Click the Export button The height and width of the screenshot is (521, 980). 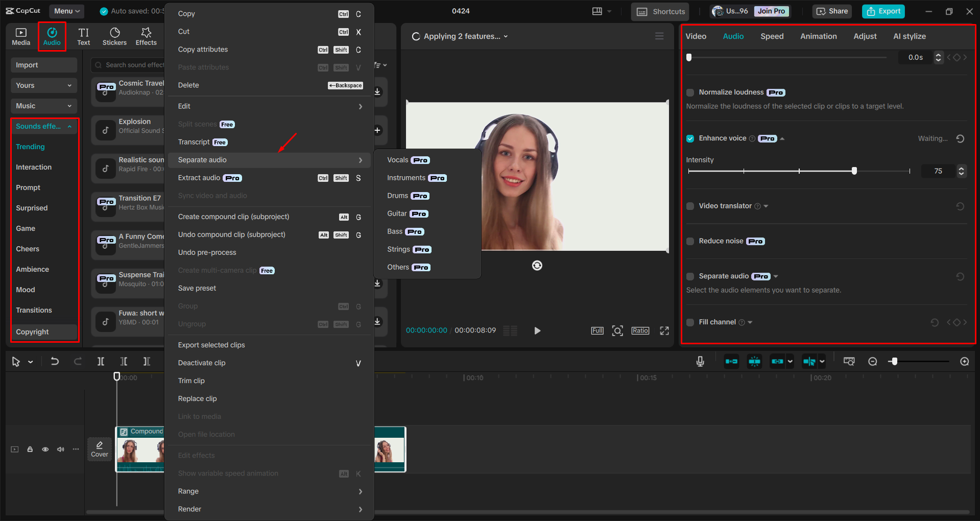[883, 11]
